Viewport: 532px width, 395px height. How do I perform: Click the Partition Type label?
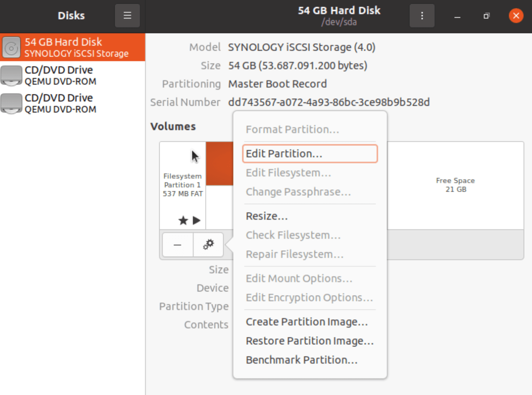tap(194, 307)
